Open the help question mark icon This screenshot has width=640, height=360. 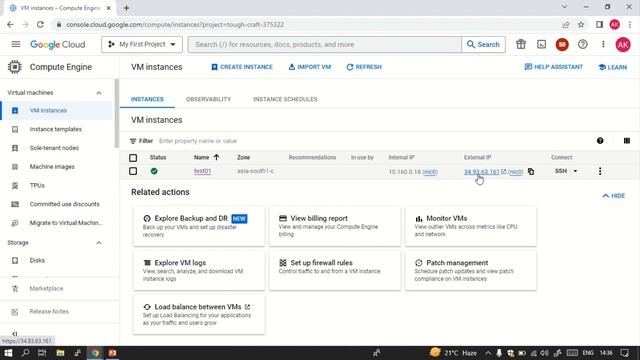[x=582, y=44]
